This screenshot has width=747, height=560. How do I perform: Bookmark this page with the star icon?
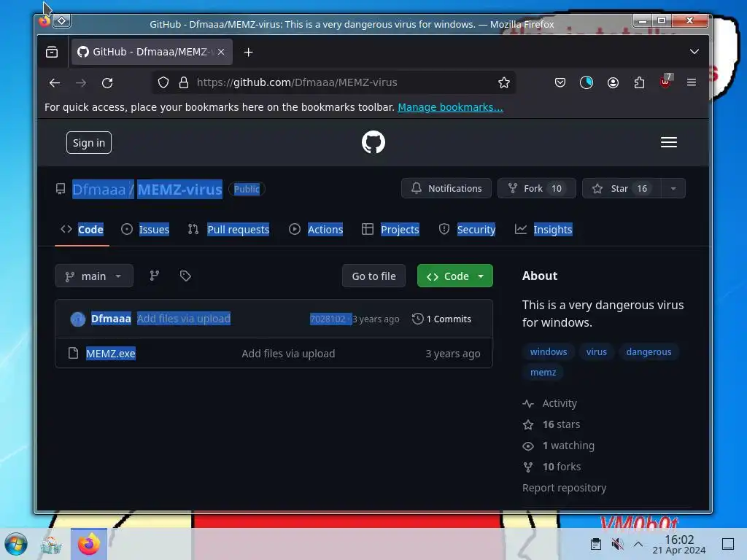(x=503, y=83)
